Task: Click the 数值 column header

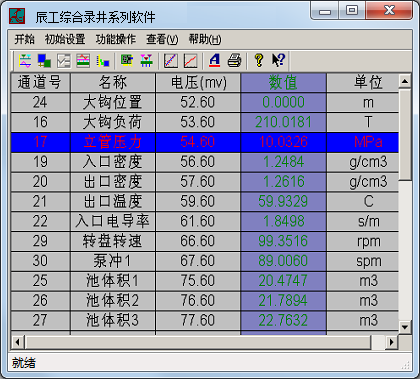Action: [x=283, y=82]
